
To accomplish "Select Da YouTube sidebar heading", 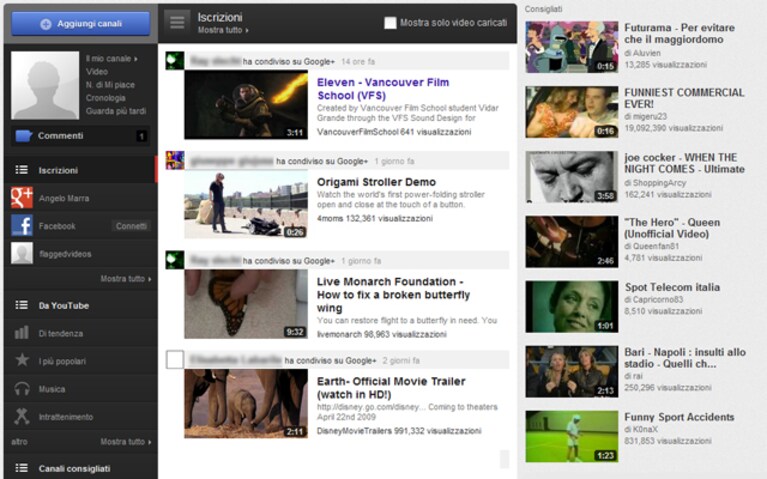I will click(x=64, y=305).
